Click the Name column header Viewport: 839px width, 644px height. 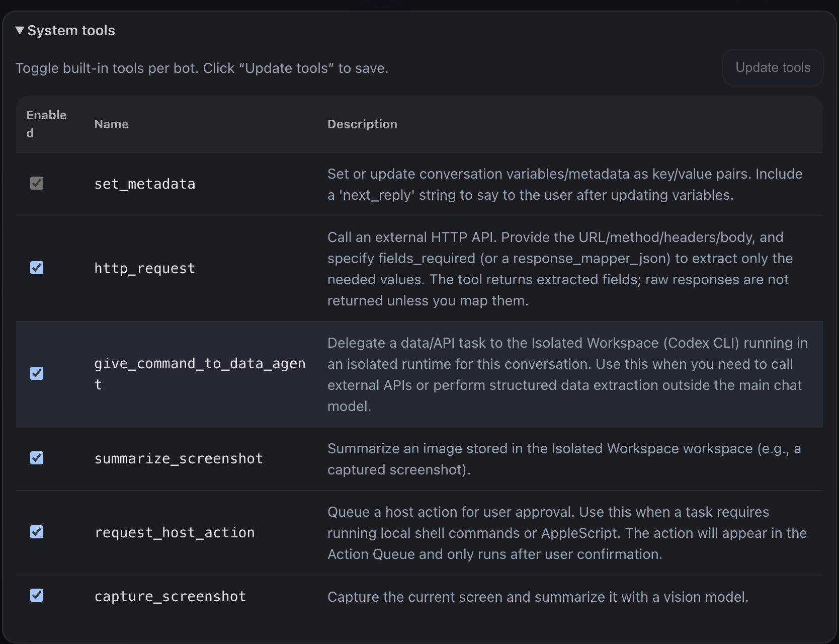pos(111,124)
